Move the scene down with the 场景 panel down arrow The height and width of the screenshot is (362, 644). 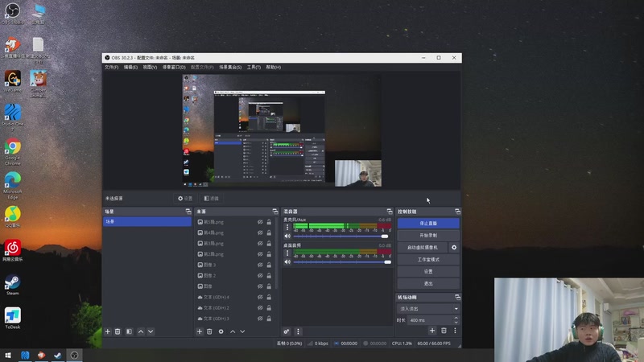pos(151,331)
